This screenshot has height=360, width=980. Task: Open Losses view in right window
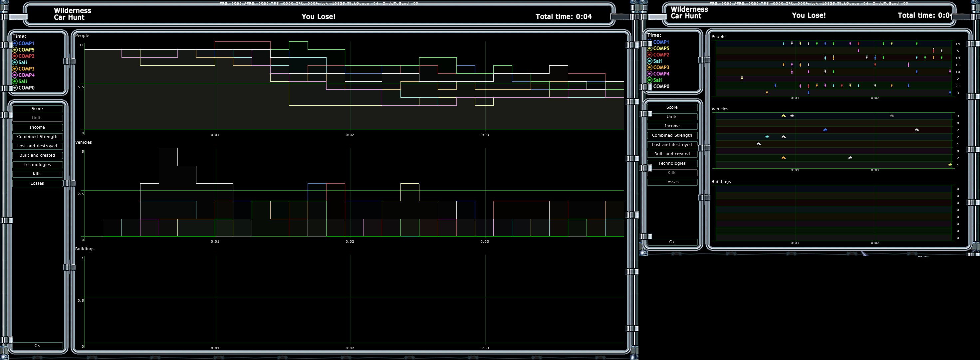coord(672,182)
